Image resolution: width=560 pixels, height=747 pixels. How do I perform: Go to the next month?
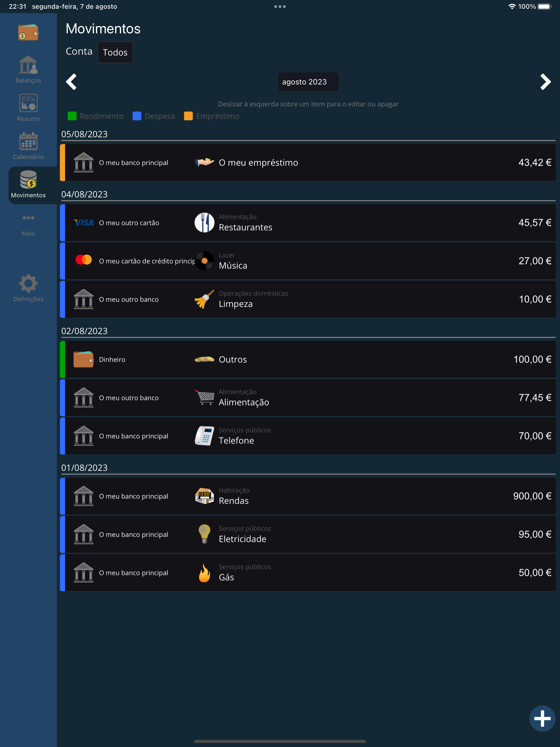(x=545, y=82)
